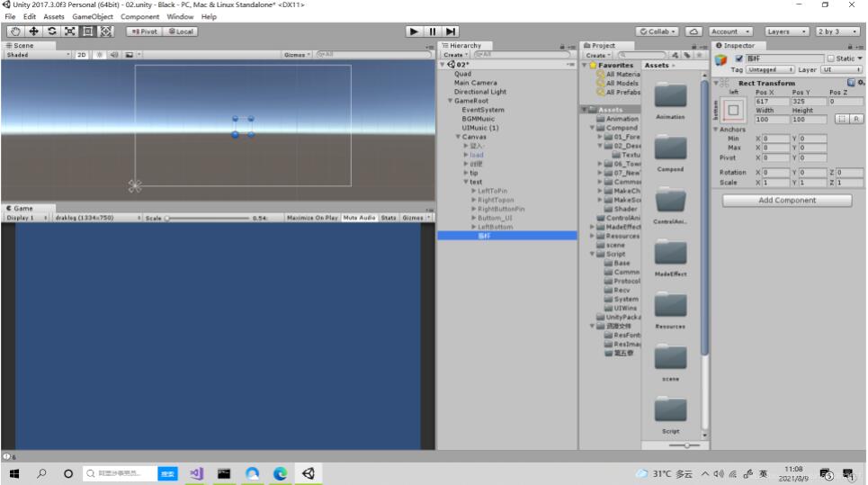
Task: Start Play mode
Action: 414,31
